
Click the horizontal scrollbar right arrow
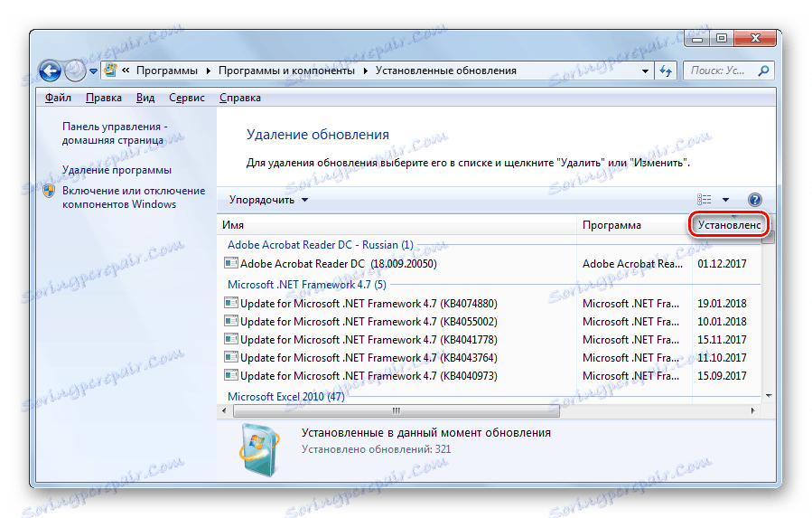[753, 410]
